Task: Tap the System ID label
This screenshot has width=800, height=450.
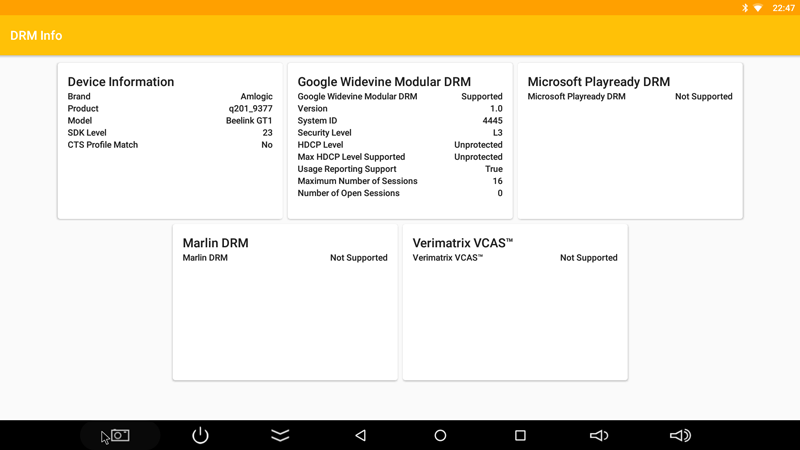Action: point(317,121)
